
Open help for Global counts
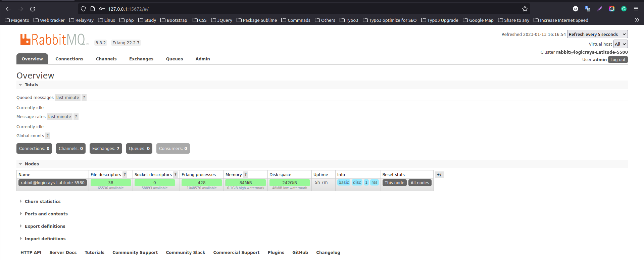coord(48,136)
